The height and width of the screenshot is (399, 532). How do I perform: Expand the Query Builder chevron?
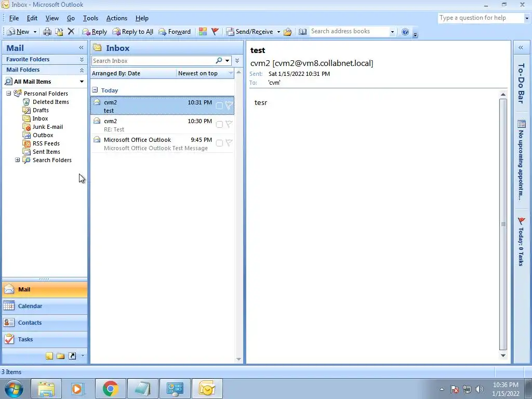coord(237,61)
